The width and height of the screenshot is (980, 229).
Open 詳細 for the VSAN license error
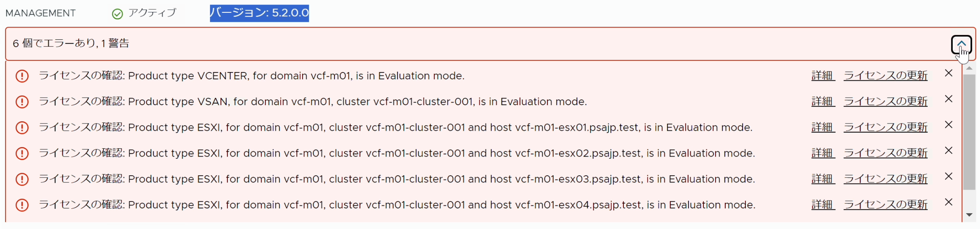coord(823,102)
